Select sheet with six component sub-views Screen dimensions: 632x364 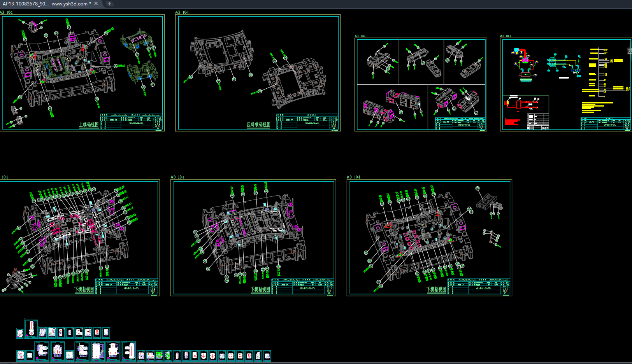421,84
